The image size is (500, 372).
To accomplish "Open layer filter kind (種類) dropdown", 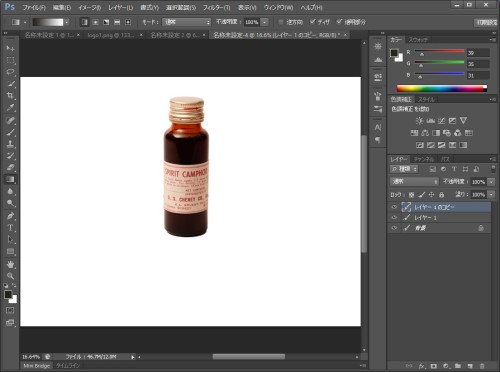I will coord(404,169).
